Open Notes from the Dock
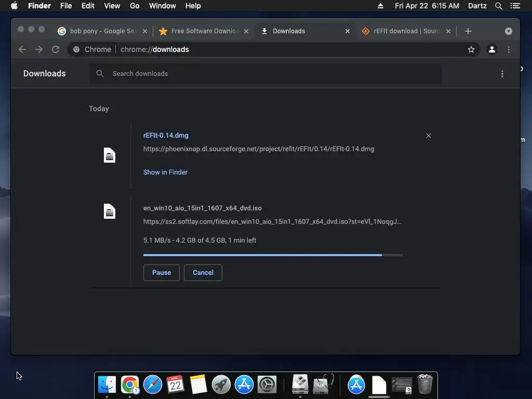 pos(198,384)
